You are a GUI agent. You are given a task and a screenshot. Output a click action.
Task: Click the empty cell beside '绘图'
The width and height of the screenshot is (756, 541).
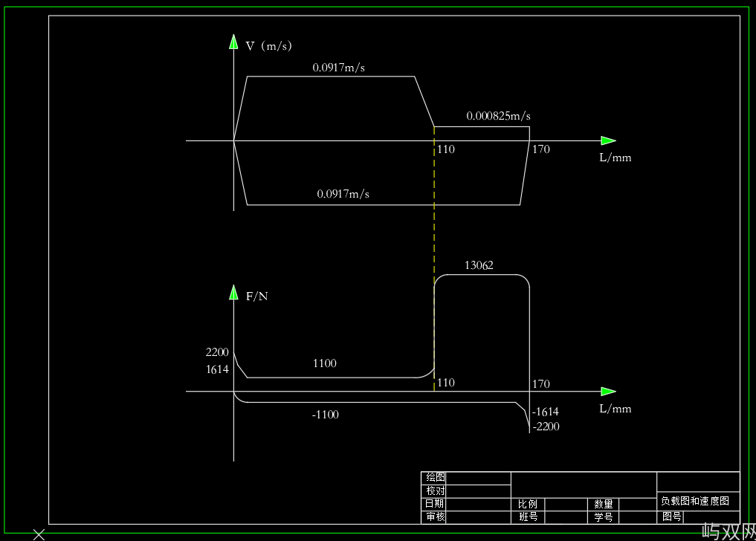(478, 478)
